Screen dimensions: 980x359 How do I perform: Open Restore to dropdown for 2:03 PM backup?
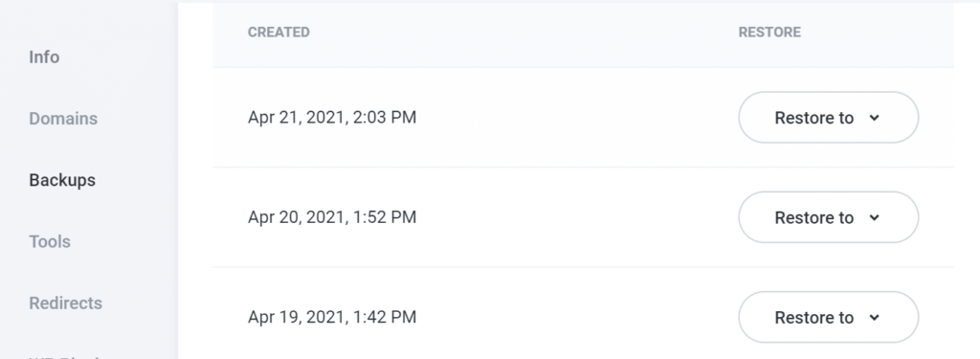click(828, 118)
